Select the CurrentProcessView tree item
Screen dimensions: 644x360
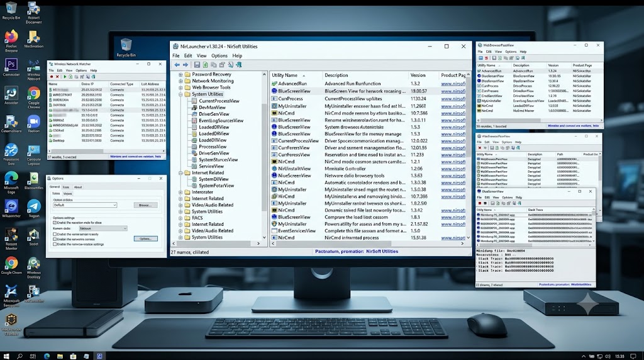[219, 101]
